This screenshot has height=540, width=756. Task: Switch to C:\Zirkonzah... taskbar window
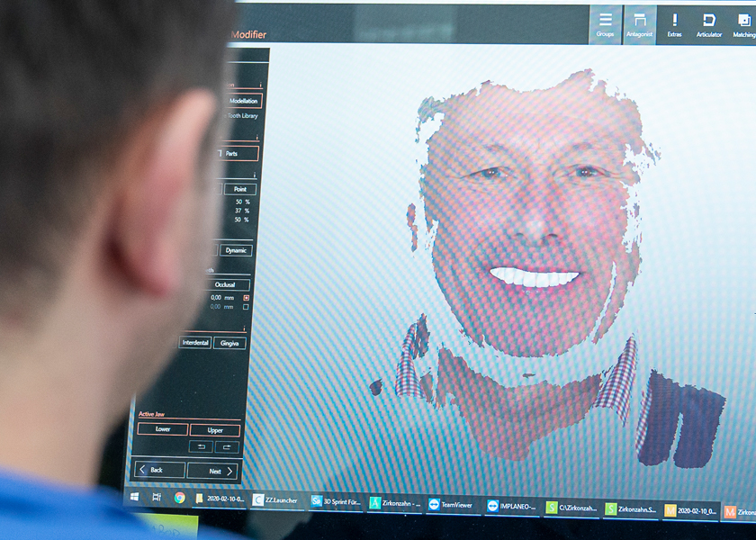571,508
